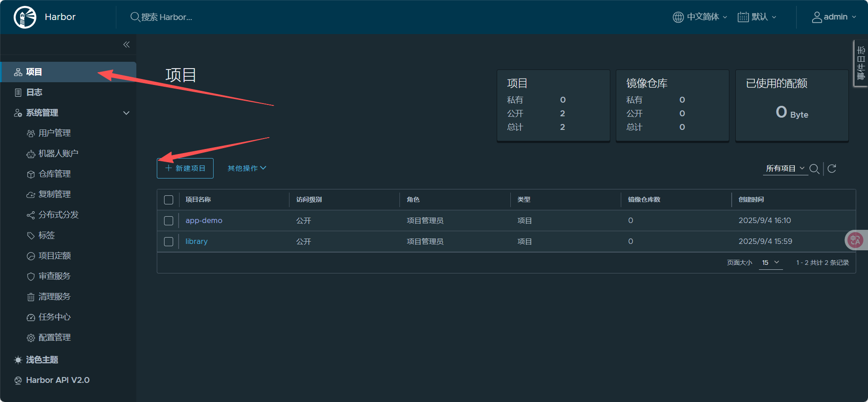
Task: Click the calendar icon next to 默认
Action: coord(743,17)
